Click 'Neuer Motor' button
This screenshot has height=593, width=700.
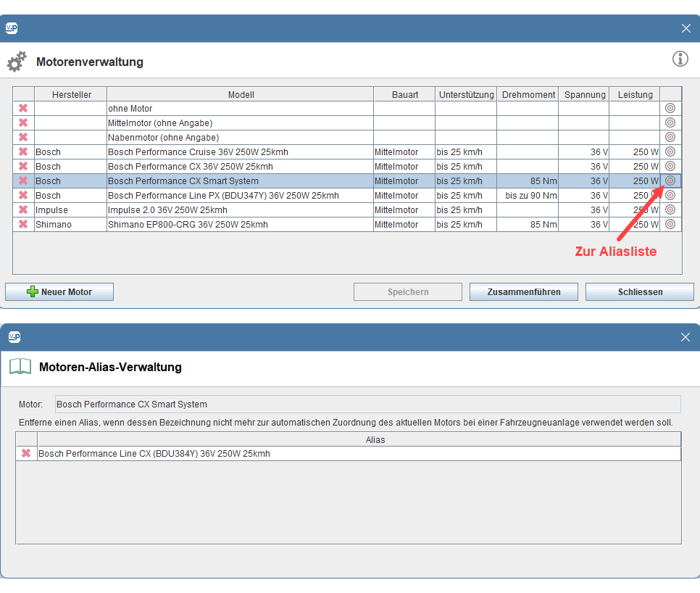click(59, 291)
